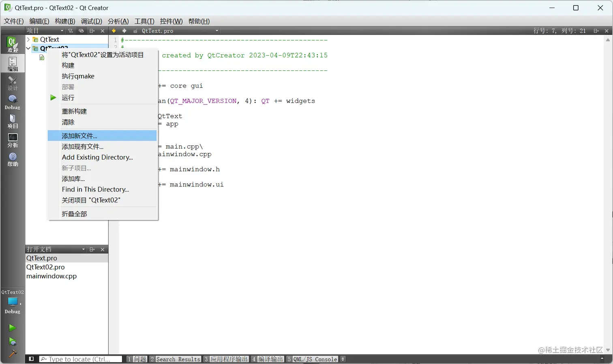Choose 添加现有文件... in context menu

102,147
